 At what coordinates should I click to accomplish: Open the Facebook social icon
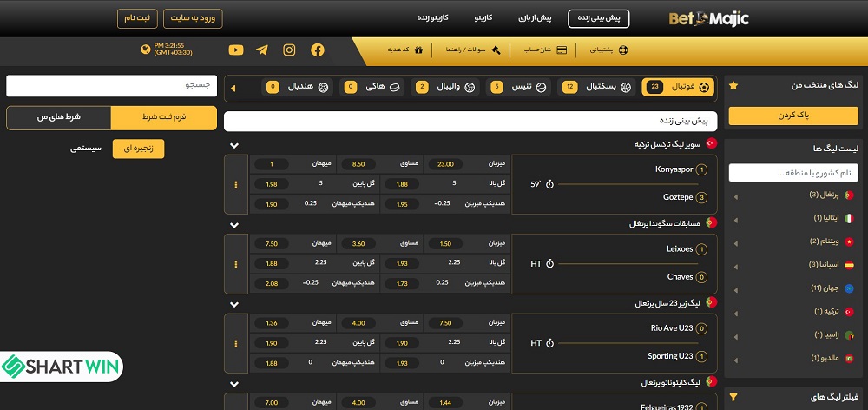coord(318,50)
